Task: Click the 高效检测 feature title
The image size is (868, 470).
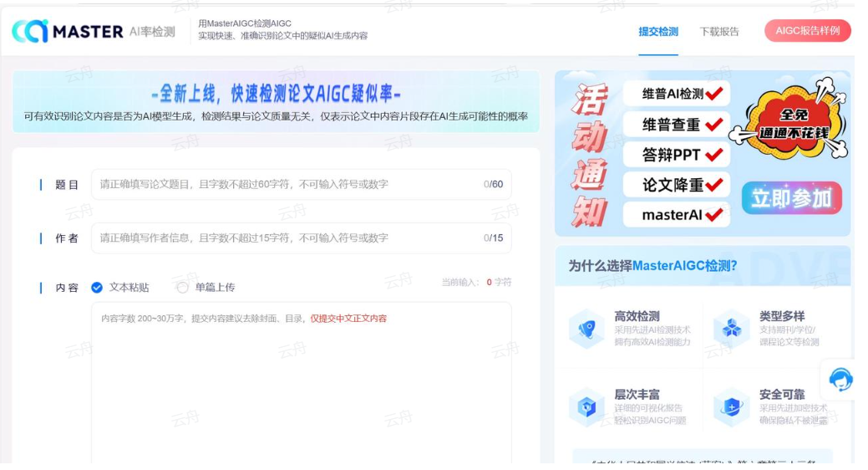Action: (637, 316)
